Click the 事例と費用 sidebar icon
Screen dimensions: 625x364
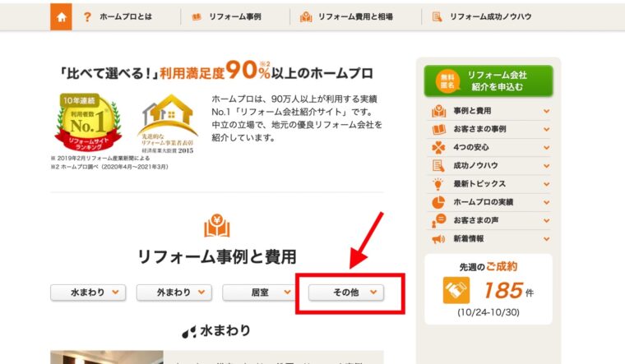438,111
